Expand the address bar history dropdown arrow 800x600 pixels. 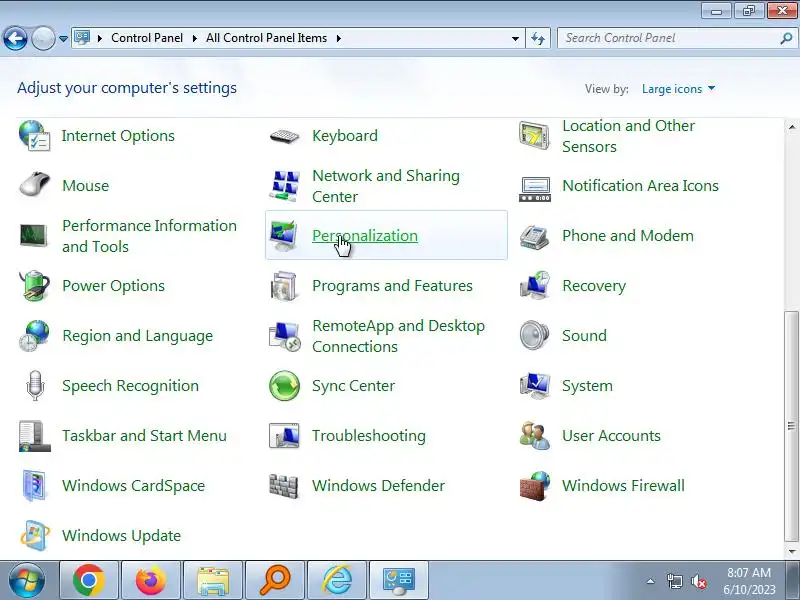515,38
